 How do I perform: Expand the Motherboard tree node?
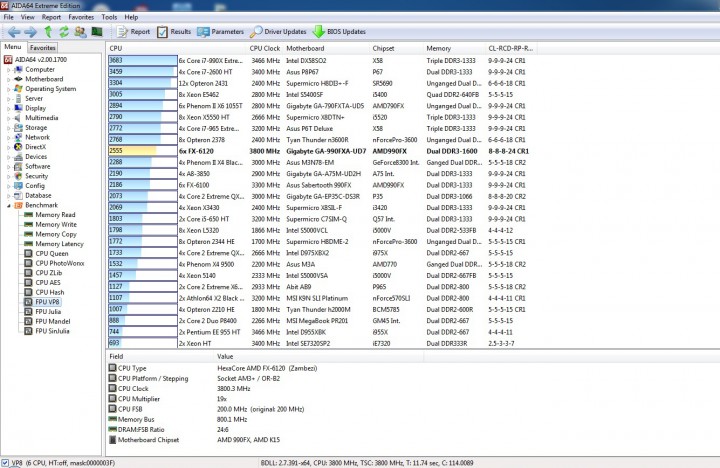tap(8, 79)
